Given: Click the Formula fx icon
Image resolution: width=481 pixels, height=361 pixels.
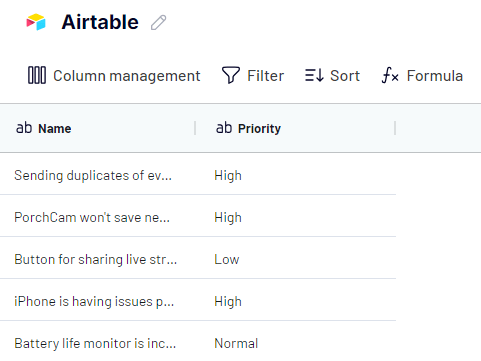Looking at the screenshot, I should (390, 75).
